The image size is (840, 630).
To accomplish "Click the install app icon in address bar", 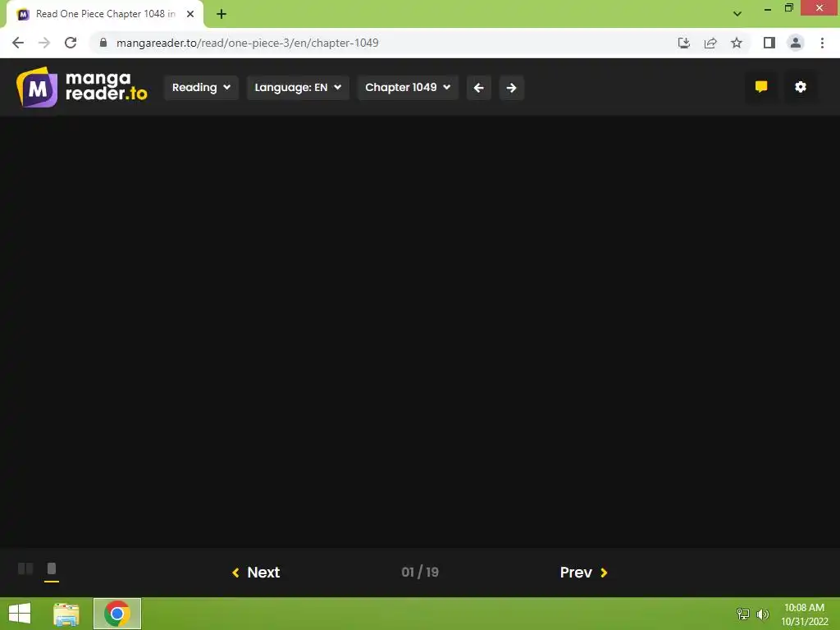I will (683, 43).
